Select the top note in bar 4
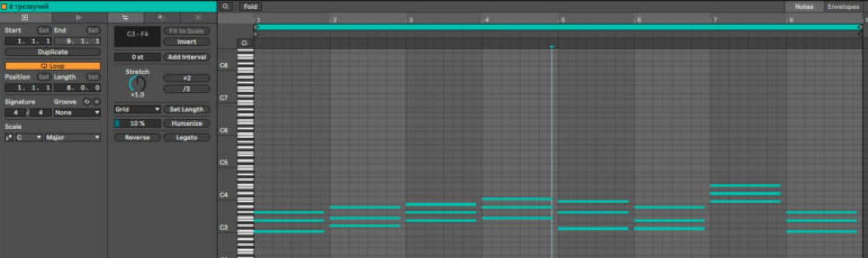The width and height of the screenshot is (868, 258). [x=517, y=199]
